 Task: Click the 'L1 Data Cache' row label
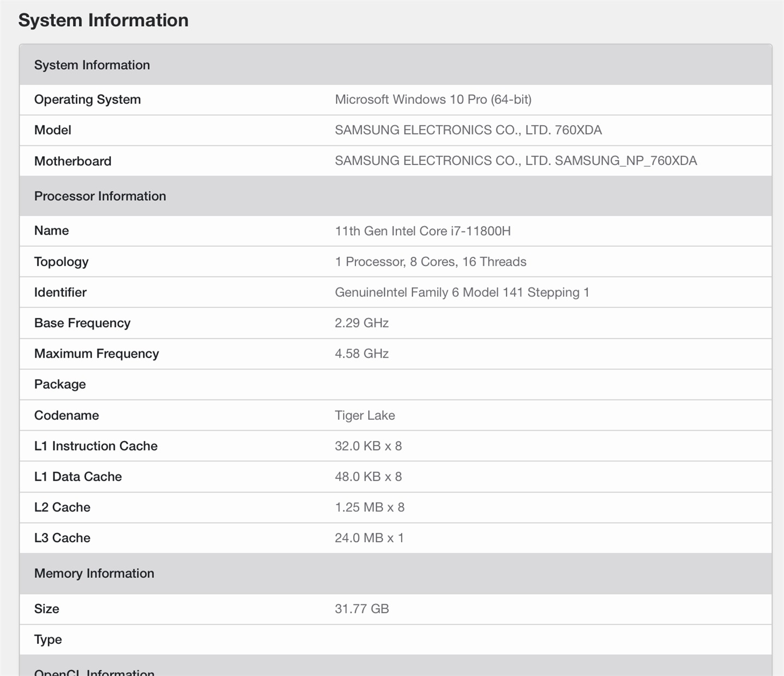78,477
